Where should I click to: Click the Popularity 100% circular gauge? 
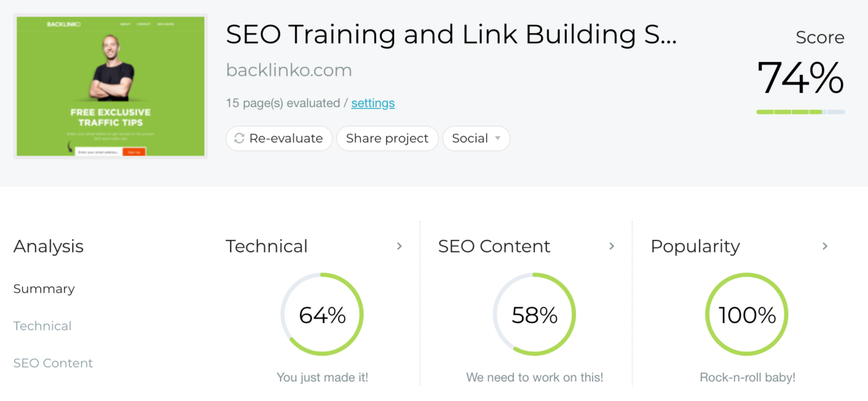tap(747, 315)
